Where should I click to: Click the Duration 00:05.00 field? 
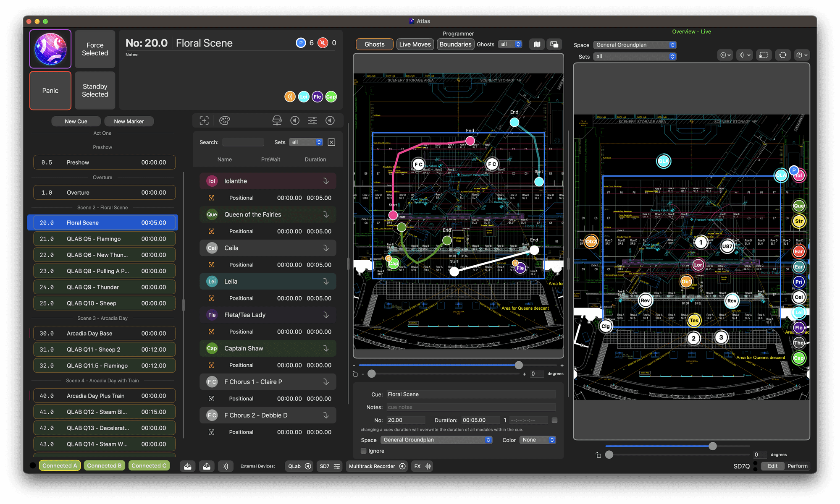tap(480, 420)
